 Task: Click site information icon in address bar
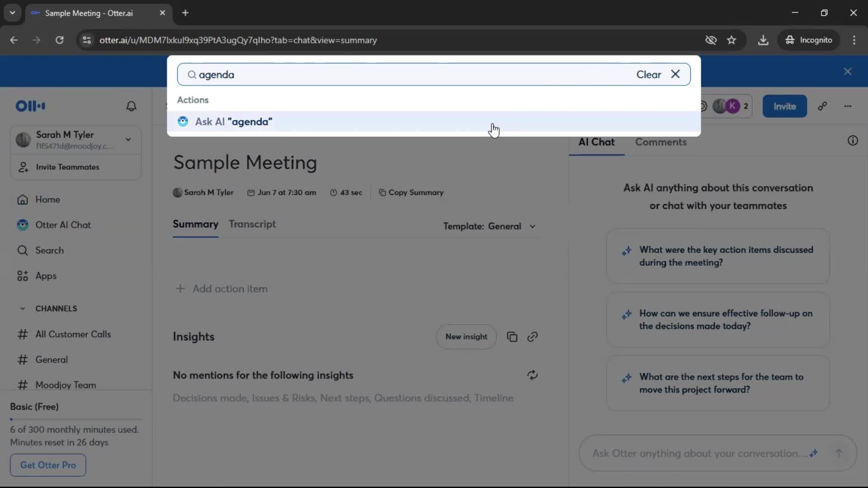click(x=87, y=40)
